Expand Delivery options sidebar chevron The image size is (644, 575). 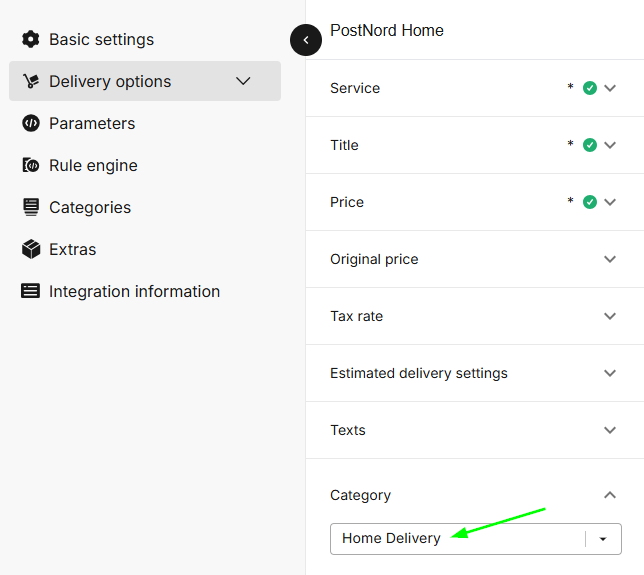pos(243,81)
